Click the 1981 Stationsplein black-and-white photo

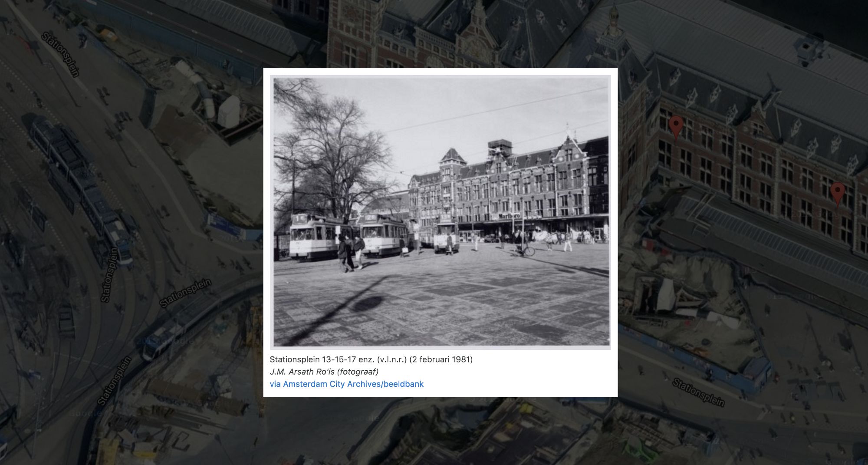coord(441,212)
